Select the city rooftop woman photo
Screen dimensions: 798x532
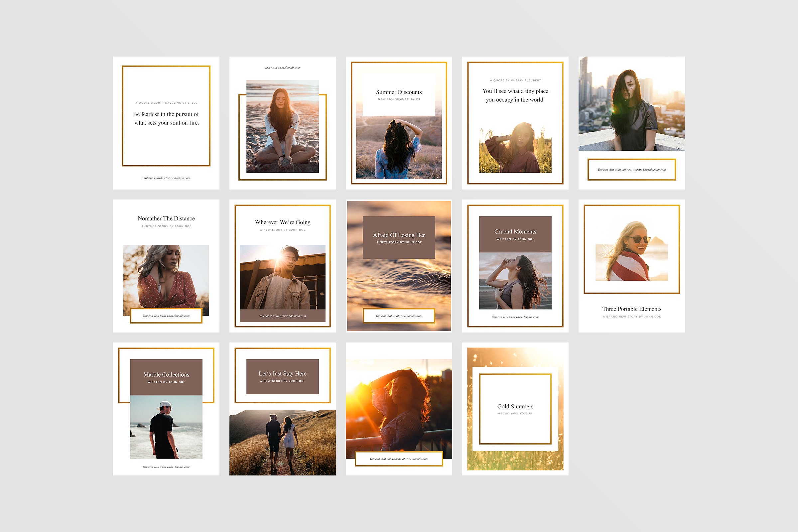[631, 104]
